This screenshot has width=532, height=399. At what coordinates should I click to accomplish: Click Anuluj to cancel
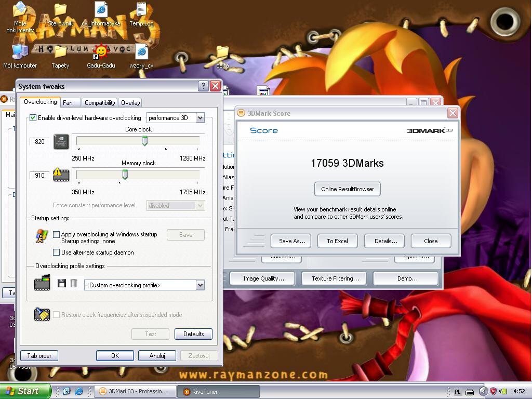point(157,355)
